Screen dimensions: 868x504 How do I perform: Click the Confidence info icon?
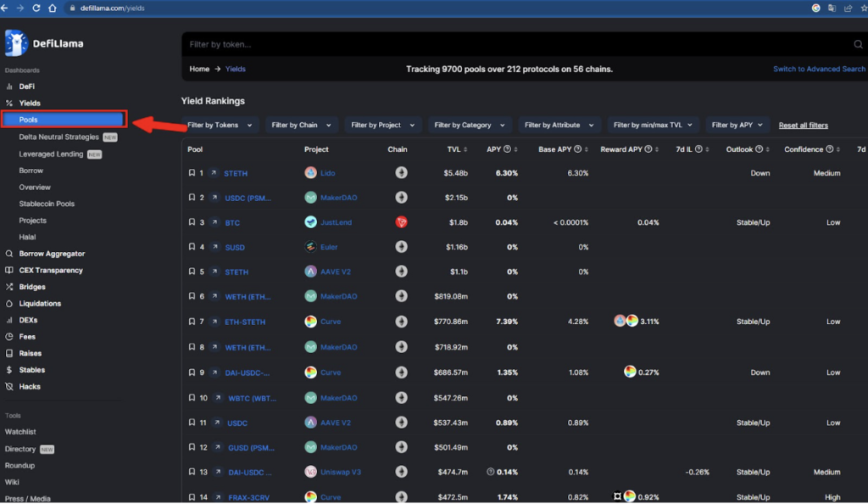pyautogui.click(x=829, y=149)
